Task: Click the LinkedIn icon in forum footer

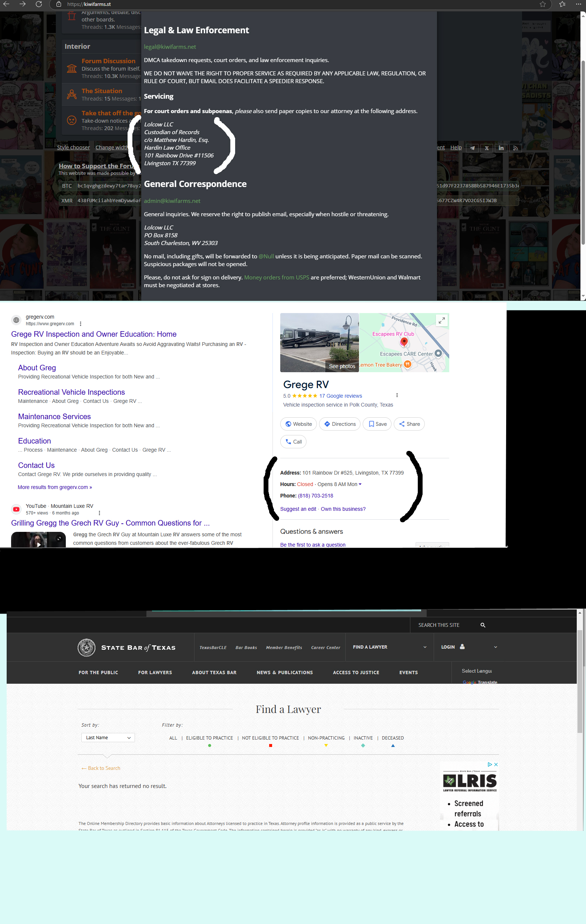Action: (501, 148)
